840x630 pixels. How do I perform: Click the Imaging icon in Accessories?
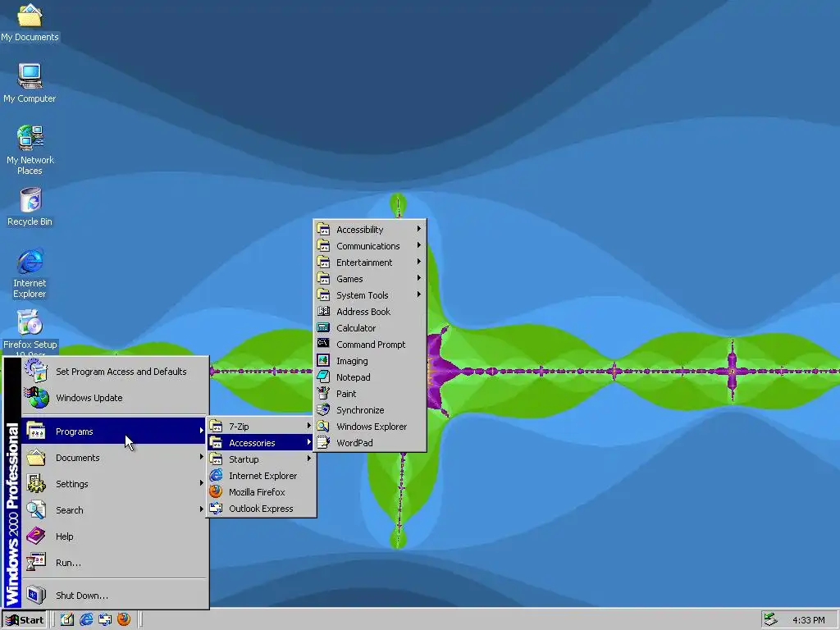click(323, 361)
